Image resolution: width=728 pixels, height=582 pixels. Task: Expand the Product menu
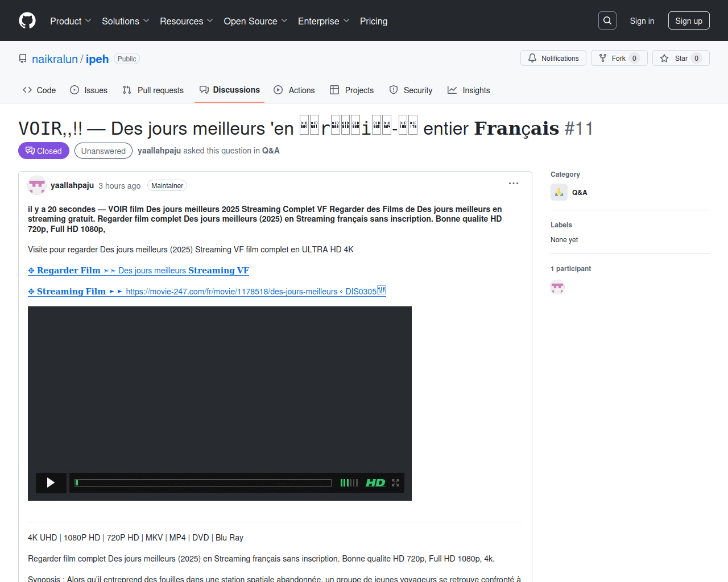click(x=71, y=21)
